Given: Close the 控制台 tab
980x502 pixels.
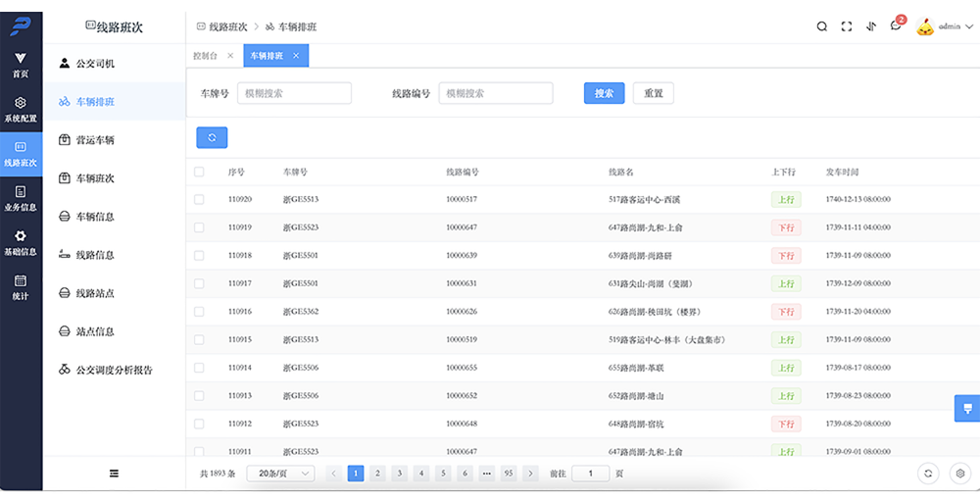Looking at the screenshot, I should click(x=230, y=56).
